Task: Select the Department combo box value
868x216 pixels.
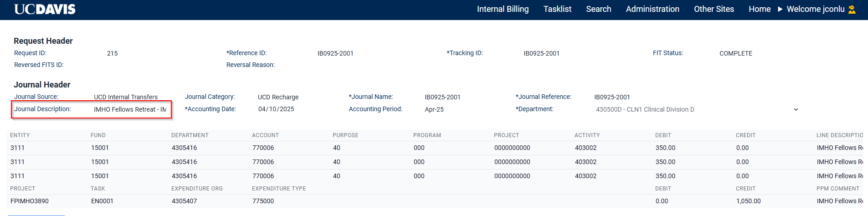Action: click(x=645, y=109)
